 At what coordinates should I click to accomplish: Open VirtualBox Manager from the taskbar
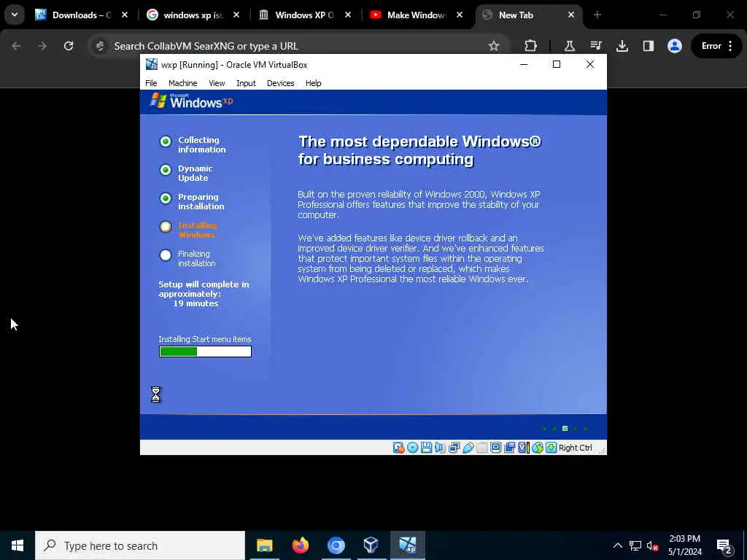pos(371,545)
